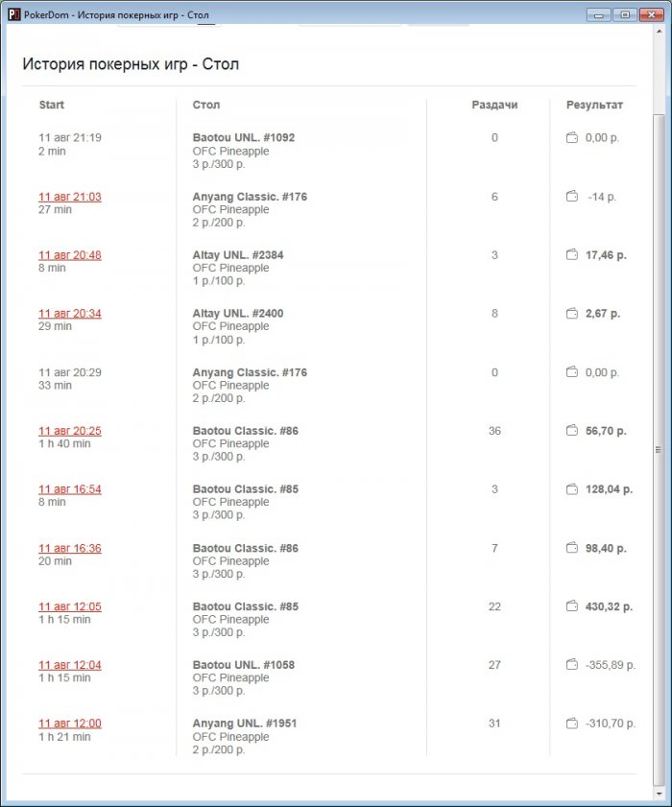The image size is (672, 807).
Task: Click wallet icon next to 0,00 р. Baotou UNL. #1092
Action: [572, 138]
